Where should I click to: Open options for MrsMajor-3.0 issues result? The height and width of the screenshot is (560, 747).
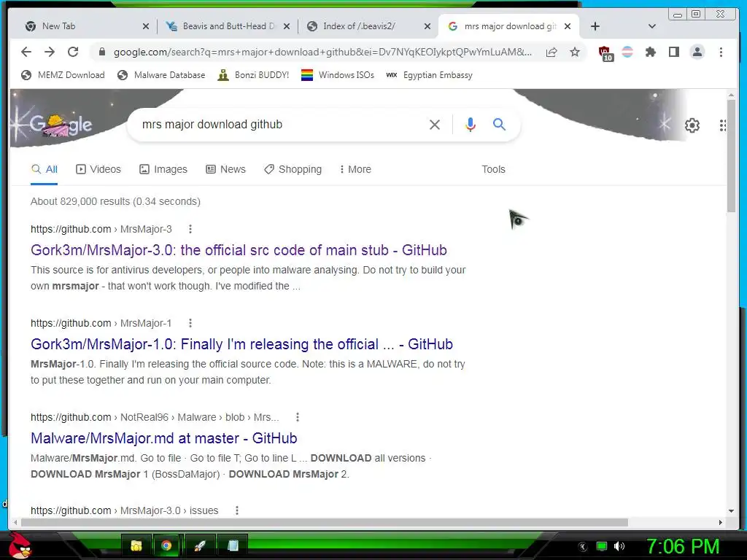237,510
